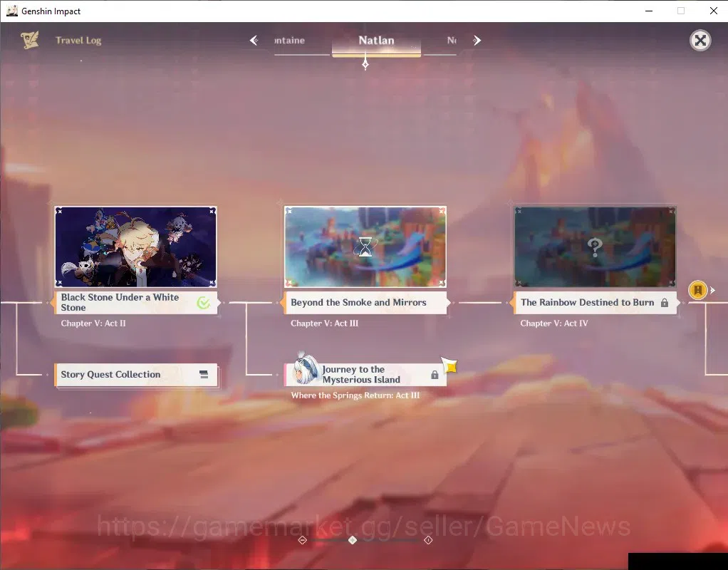Click the green completed checkmark on Act II

click(x=203, y=303)
